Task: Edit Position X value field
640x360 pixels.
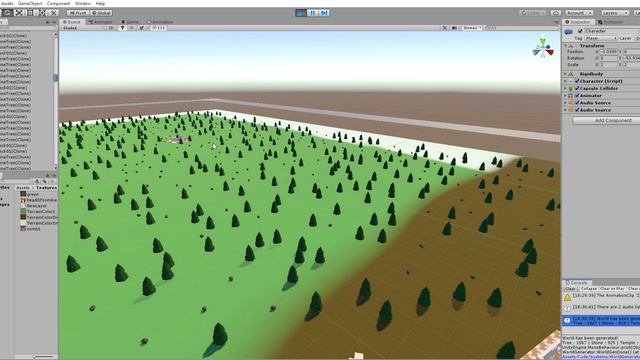Action: [610, 52]
